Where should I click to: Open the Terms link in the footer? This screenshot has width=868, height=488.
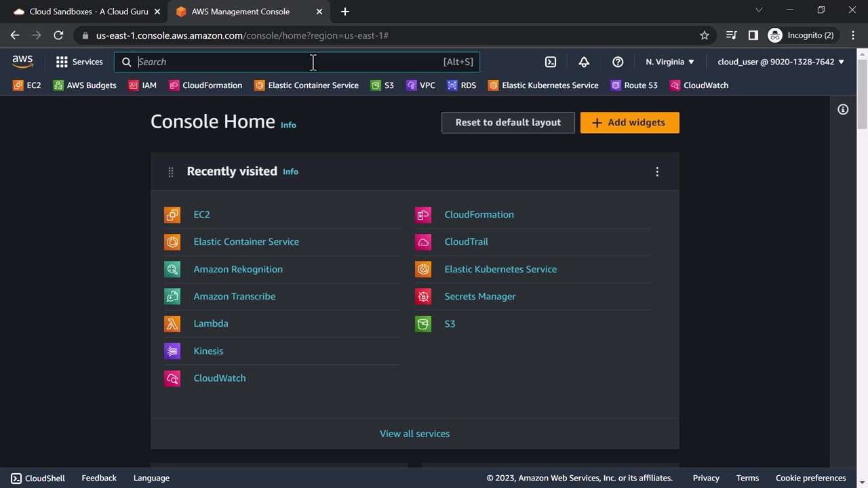coord(747,479)
